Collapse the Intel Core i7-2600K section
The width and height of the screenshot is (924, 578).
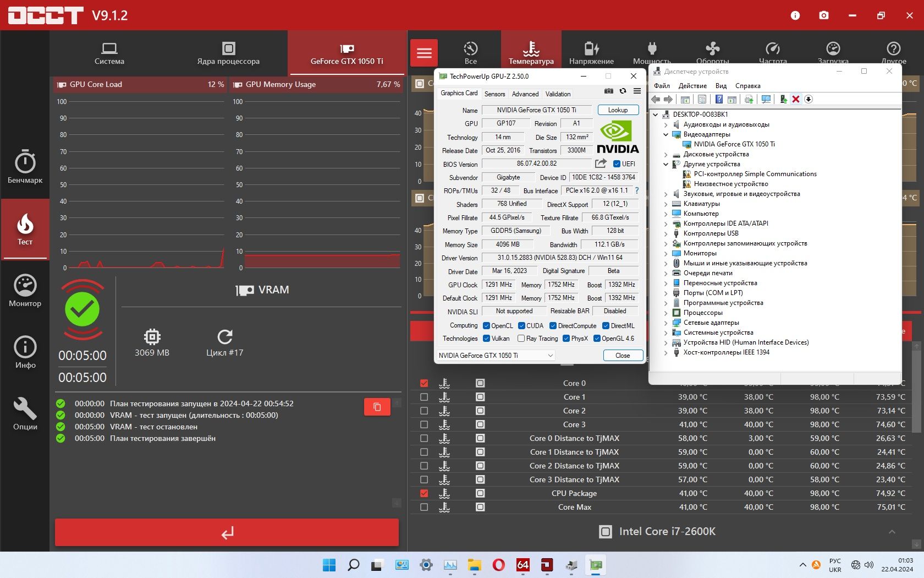(892, 532)
